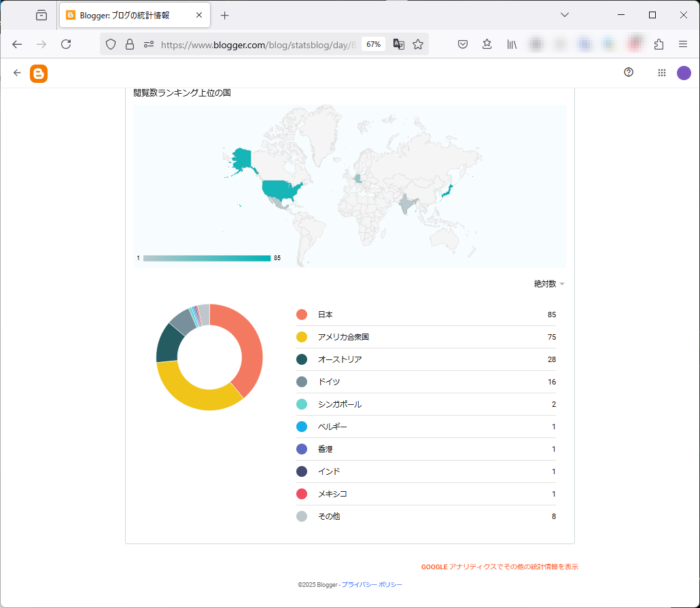700x608 pixels.
Task: Minimize the Firefox window
Action: (621, 15)
